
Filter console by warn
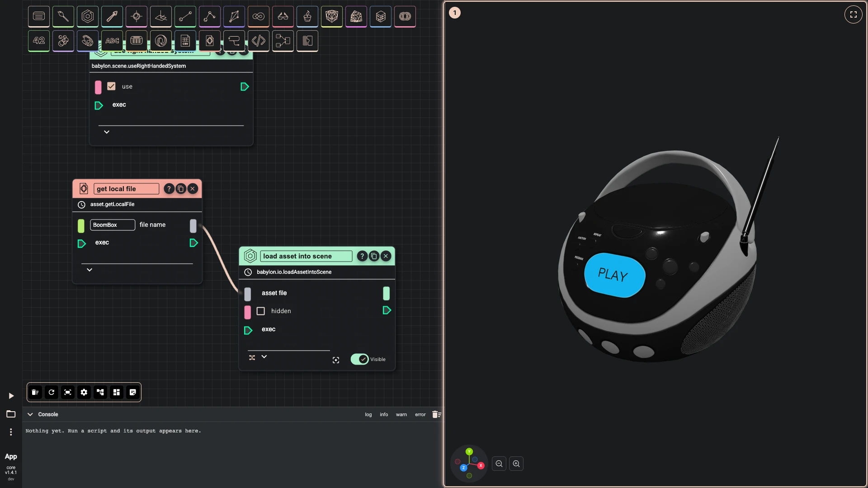coord(401,414)
